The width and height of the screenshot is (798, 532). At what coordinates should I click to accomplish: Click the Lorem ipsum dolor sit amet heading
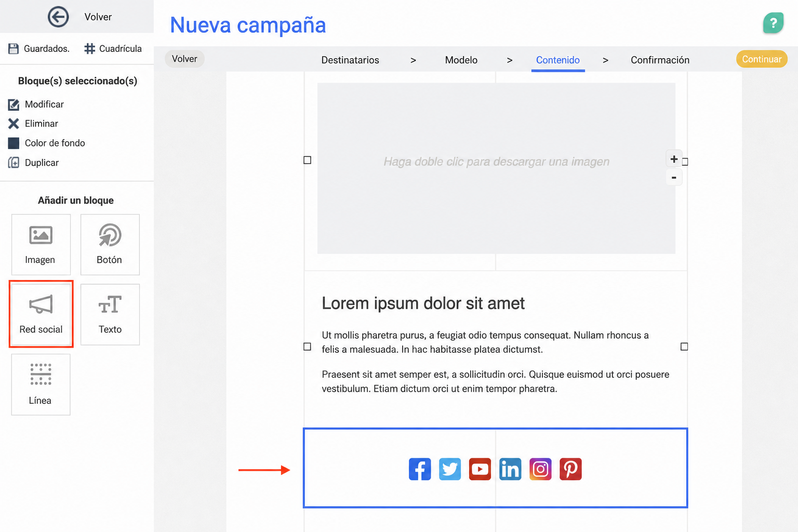coord(423,303)
